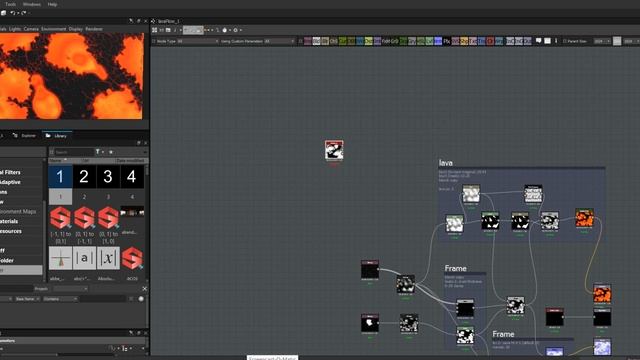
Task: Sort Library by Name column
Action: click(55, 160)
